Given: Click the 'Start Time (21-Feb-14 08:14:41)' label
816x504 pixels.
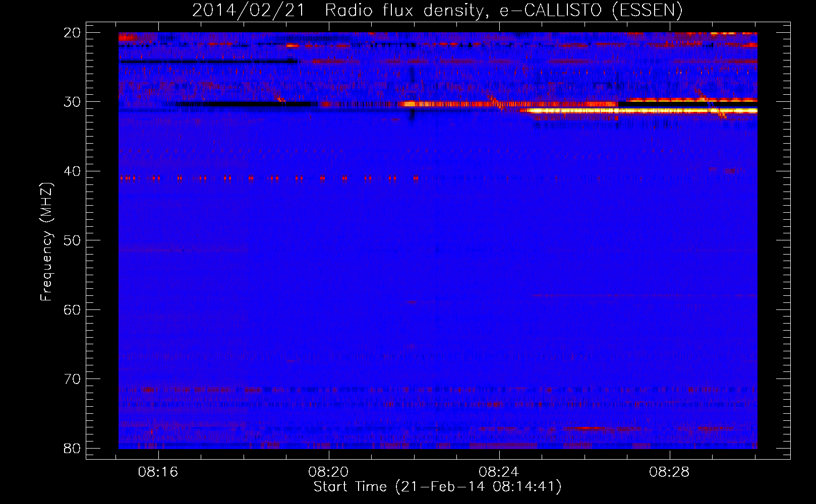Looking at the screenshot, I should [x=437, y=487].
